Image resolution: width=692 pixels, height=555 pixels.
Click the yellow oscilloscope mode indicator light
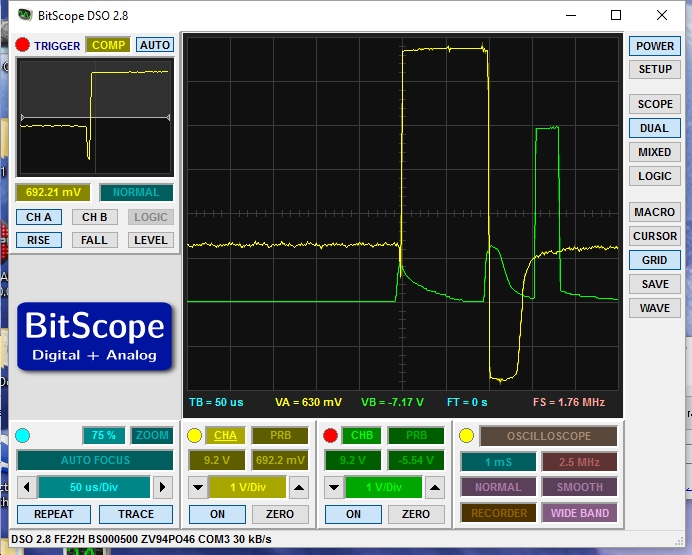[466, 435]
